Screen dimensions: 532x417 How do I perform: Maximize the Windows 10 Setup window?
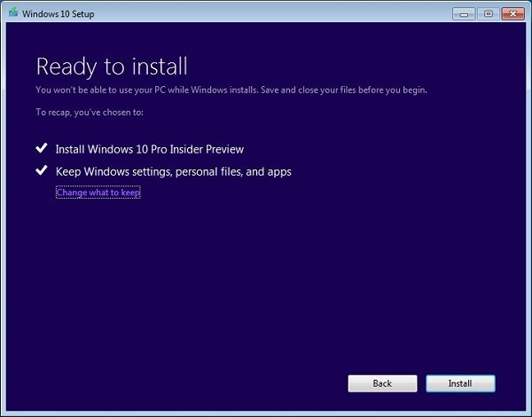point(489,14)
